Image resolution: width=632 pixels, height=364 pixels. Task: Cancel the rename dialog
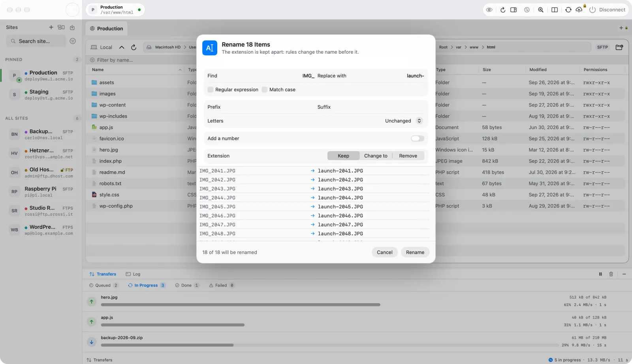[385, 252]
